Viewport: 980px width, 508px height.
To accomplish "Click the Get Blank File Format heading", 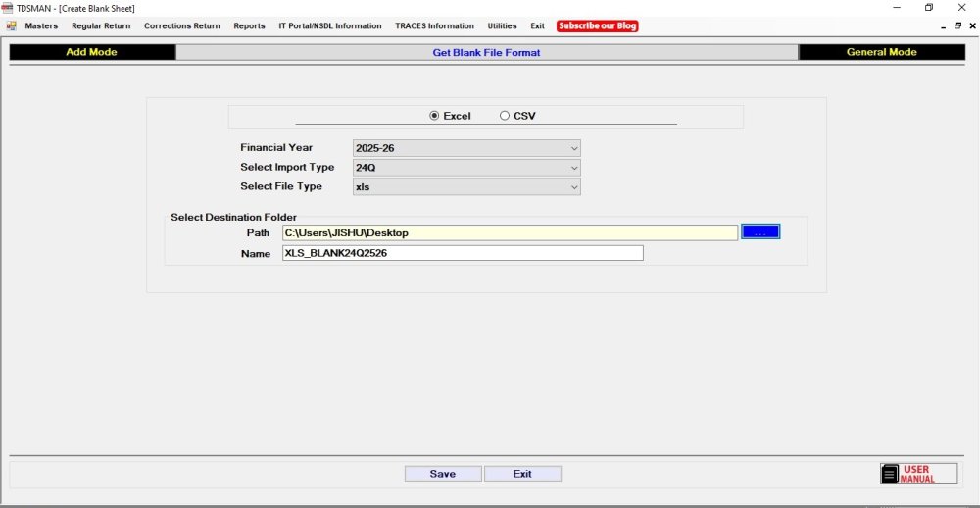I will (x=487, y=53).
